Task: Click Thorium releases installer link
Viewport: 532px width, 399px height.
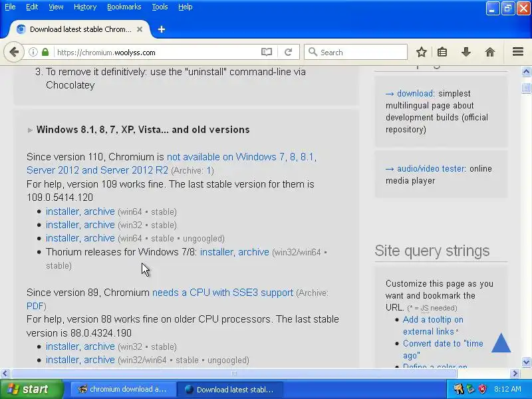Action: click(217, 252)
